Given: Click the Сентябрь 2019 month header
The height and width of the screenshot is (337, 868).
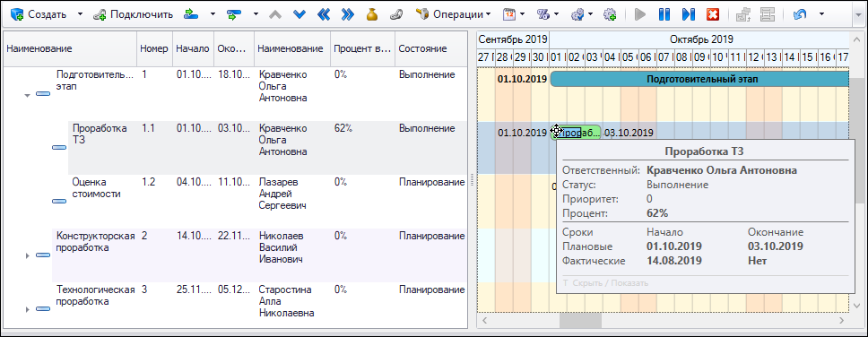Looking at the screenshot, I should [x=513, y=39].
